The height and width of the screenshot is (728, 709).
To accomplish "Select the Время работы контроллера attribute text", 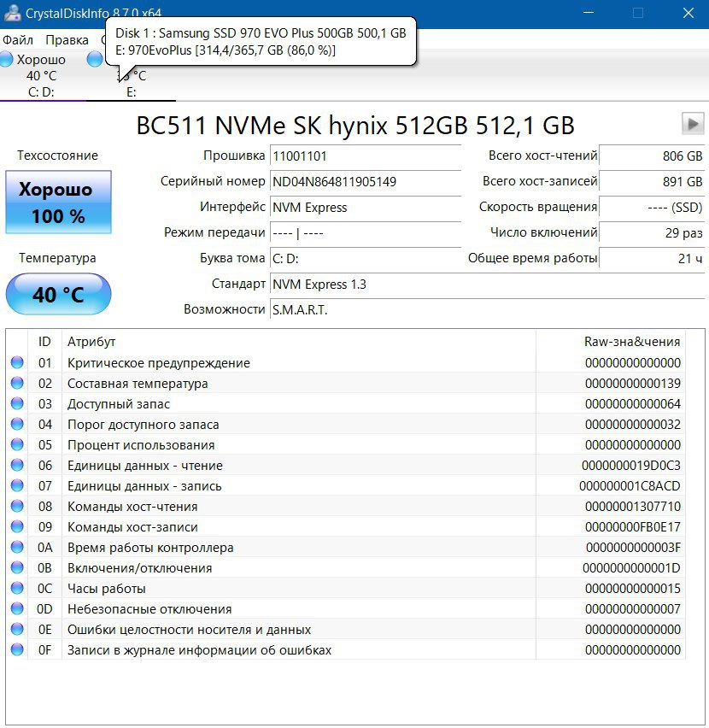I will coord(150,548).
